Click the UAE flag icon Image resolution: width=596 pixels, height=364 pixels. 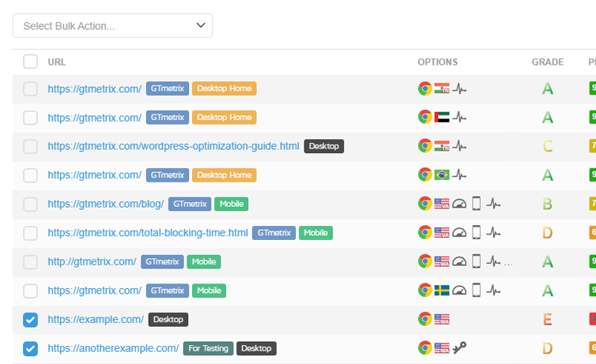tap(443, 118)
